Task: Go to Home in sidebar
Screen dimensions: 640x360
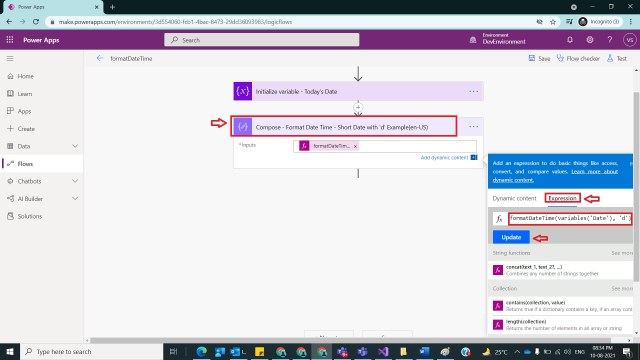Action: (25, 76)
